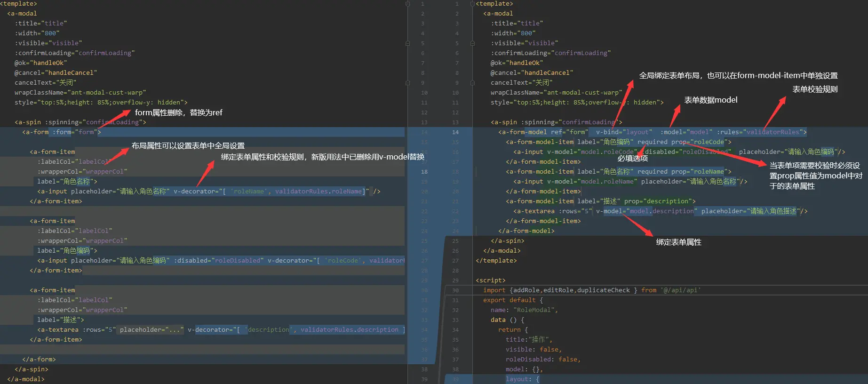
Task: Click v-model="model.roleCode" in right pane
Action: [x=592, y=152]
